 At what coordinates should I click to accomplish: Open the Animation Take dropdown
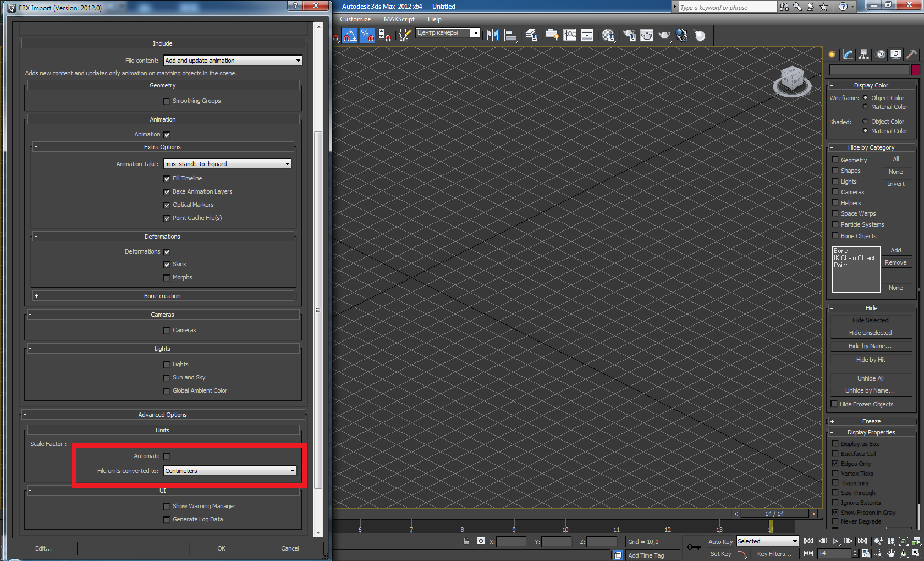click(x=228, y=164)
